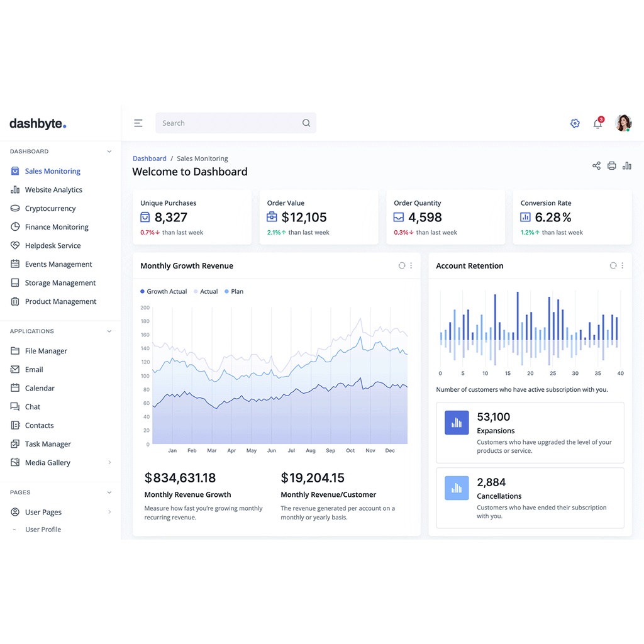Click the hamburger menu toggle icon
Image resolution: width=644 pixels, height=644 pixels.
click(x=138, y=123)
